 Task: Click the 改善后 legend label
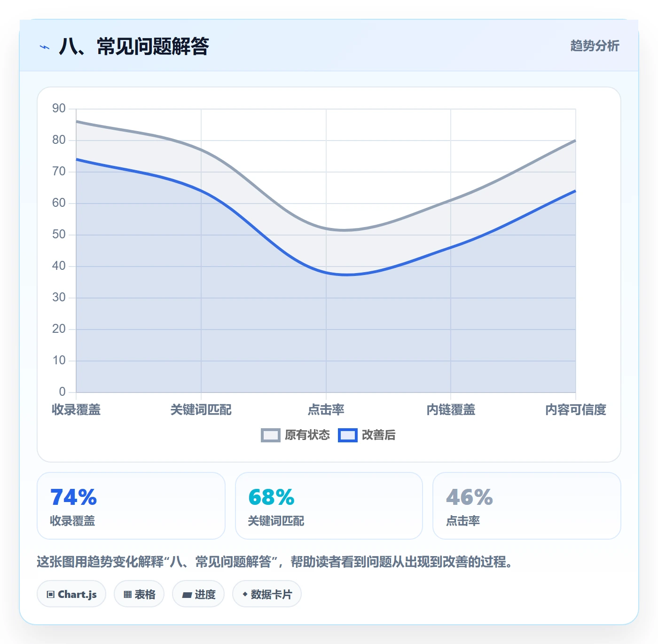pos(378,435)
